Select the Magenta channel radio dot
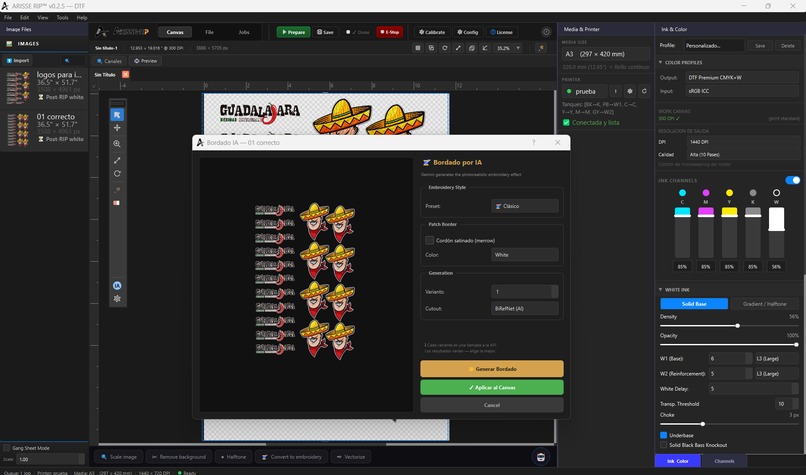 point(706,193)
